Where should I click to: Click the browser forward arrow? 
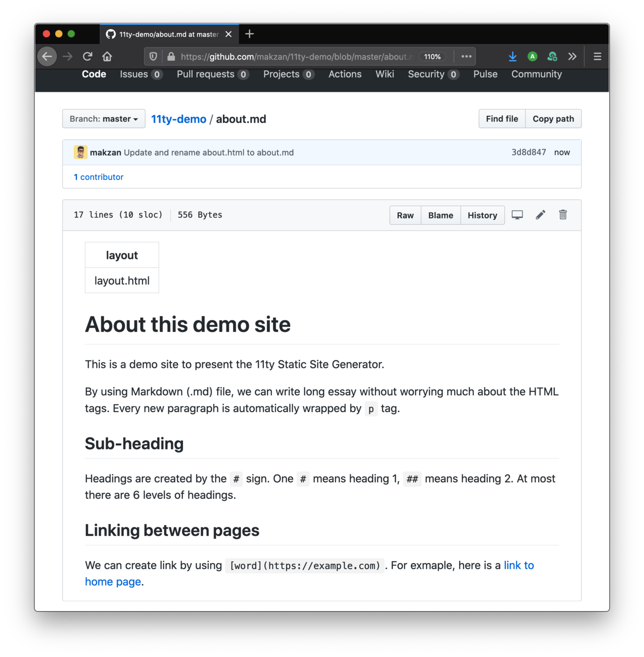tap(68, 56)
